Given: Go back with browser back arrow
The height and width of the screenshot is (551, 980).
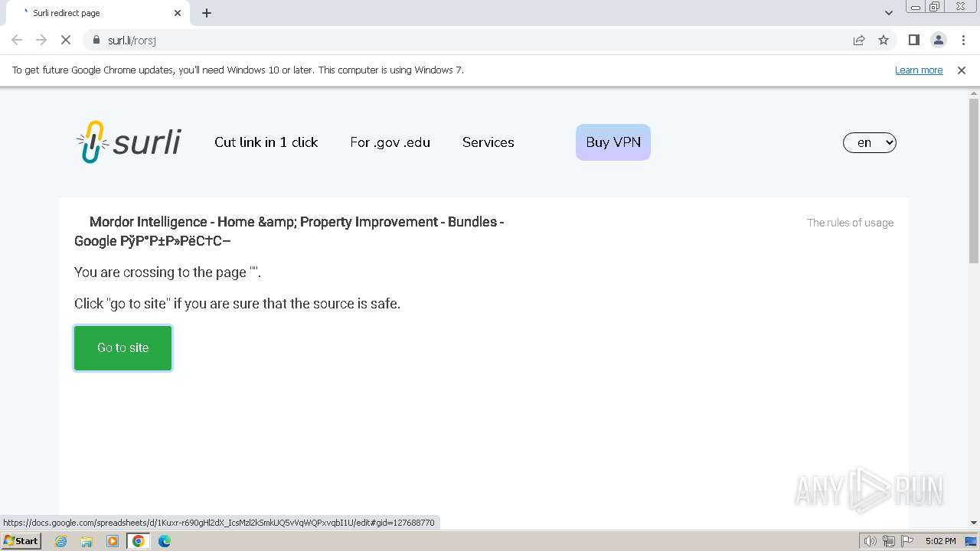Looking at the screenshot, I should (x=17, y=41).
